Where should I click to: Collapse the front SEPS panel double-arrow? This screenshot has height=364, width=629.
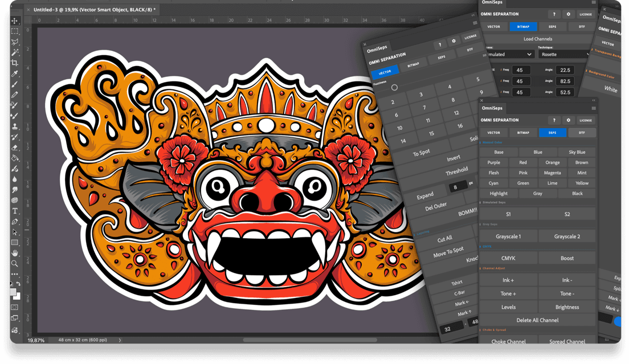tap(594, 100)
